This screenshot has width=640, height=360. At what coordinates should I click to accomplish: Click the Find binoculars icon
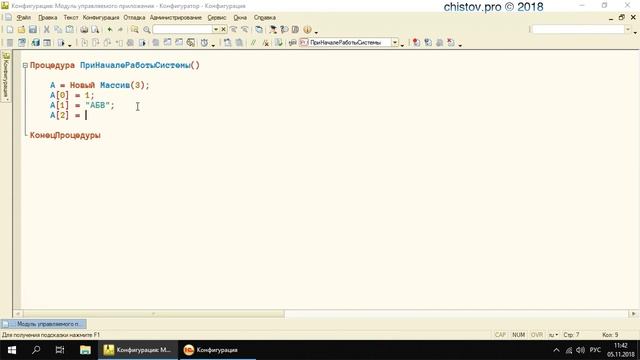coord(135,29)
